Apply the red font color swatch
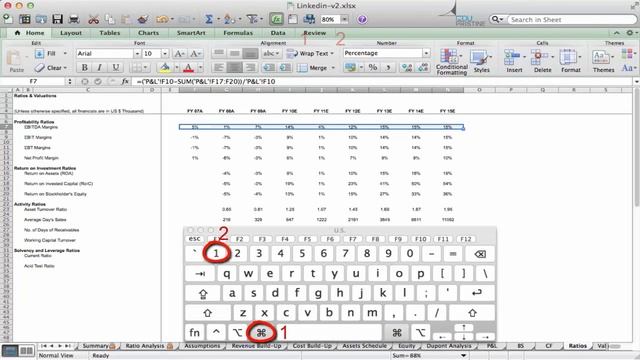 [x=188, y=67]
